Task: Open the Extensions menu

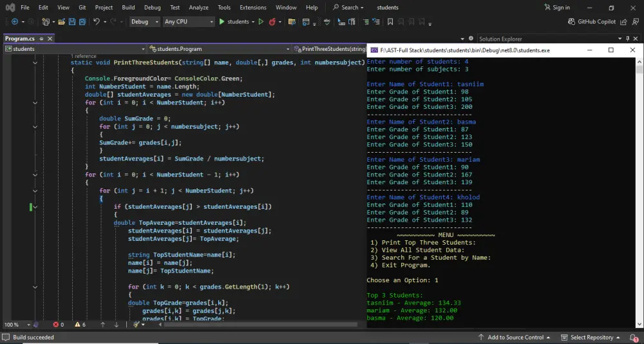Action: [x=252, y=8]
